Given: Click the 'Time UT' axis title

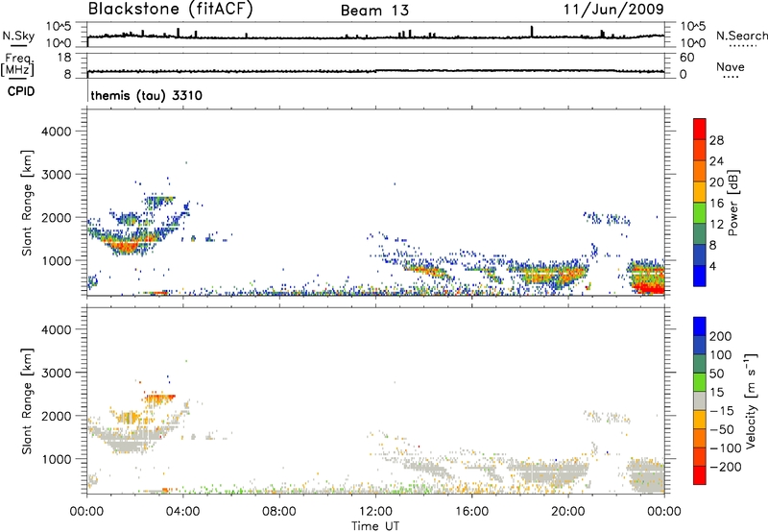Looking at the screenshot, I should [375, 526].
